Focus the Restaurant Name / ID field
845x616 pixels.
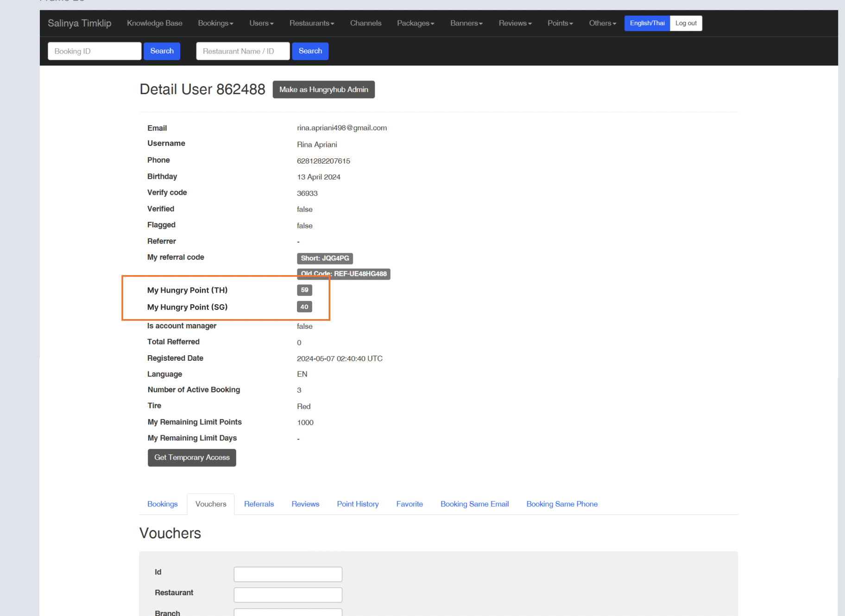tap(243, 51)
